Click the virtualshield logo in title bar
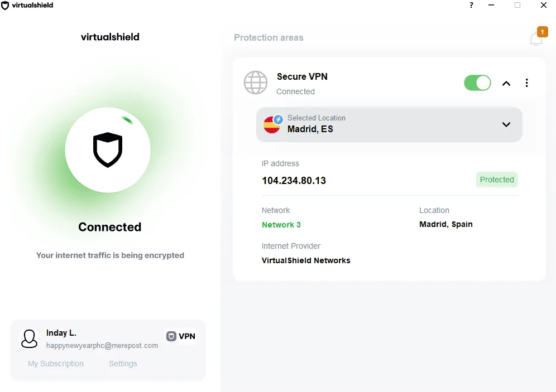Viewport: 556px width, 392px height. coord(27,6)
